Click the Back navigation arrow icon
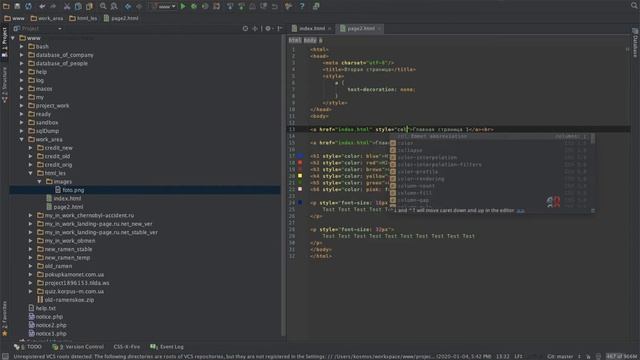 (128, 6)
